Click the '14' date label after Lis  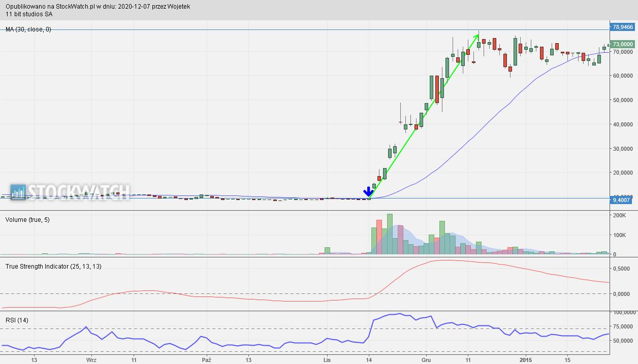click(x=369, y=360)
